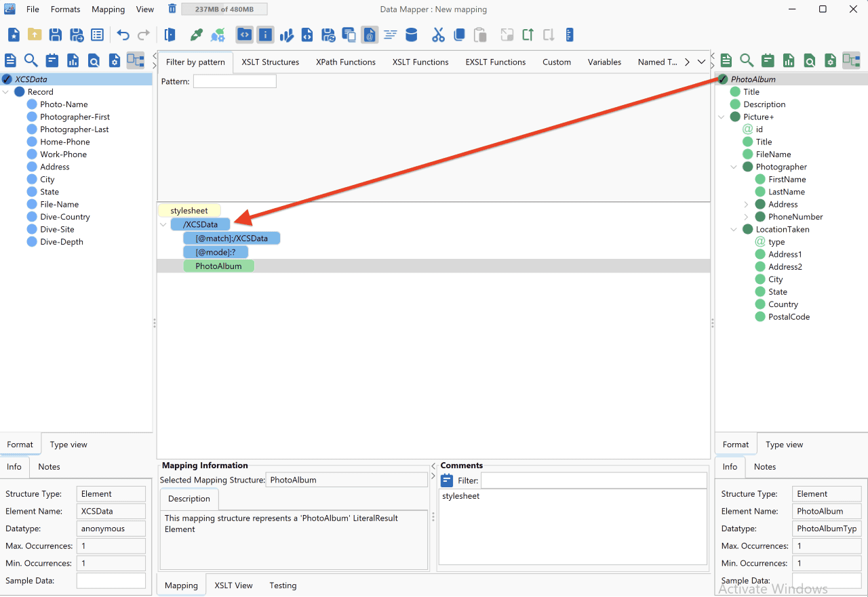Click the green notepad icon in target panel
The height and width of the screenshot is (597, 868).
768,60
